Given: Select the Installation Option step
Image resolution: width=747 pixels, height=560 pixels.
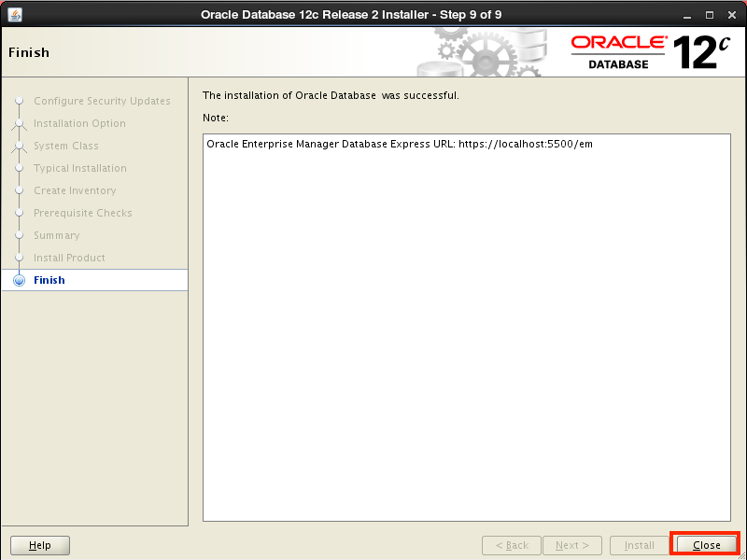Looking at the screenshot, I should (79, 123).
